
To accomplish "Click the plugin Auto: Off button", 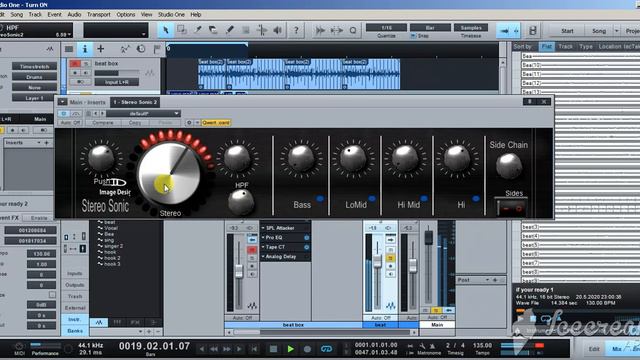I will coord(70,122).
